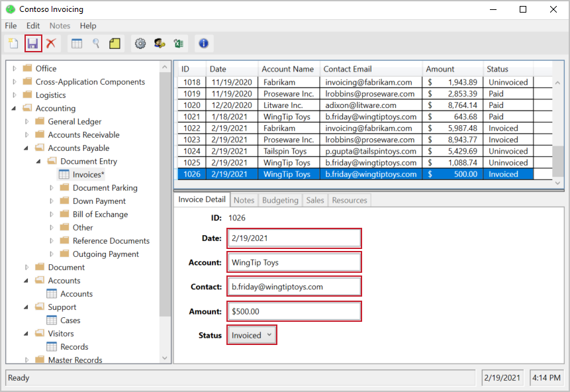The image size is (570, 392).
Task: Click the Accounts table icon under Accounts folder
Action: point(52,294)
